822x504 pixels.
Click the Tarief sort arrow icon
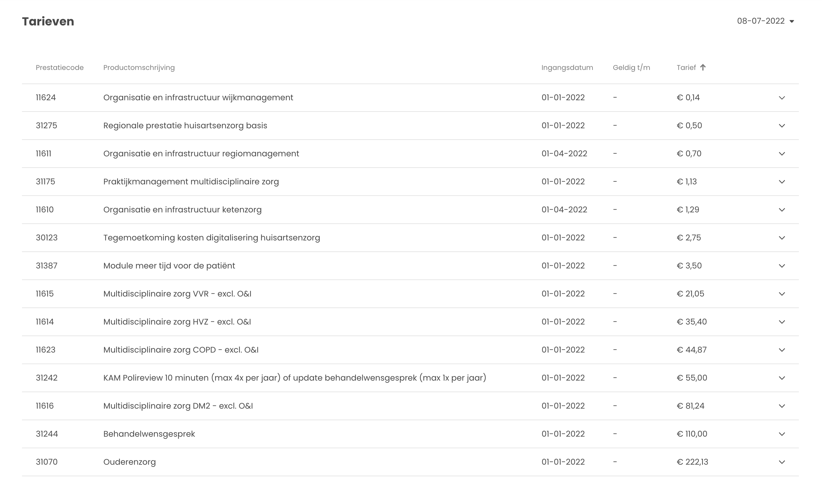pyautogui.click(x=703, y=67)
